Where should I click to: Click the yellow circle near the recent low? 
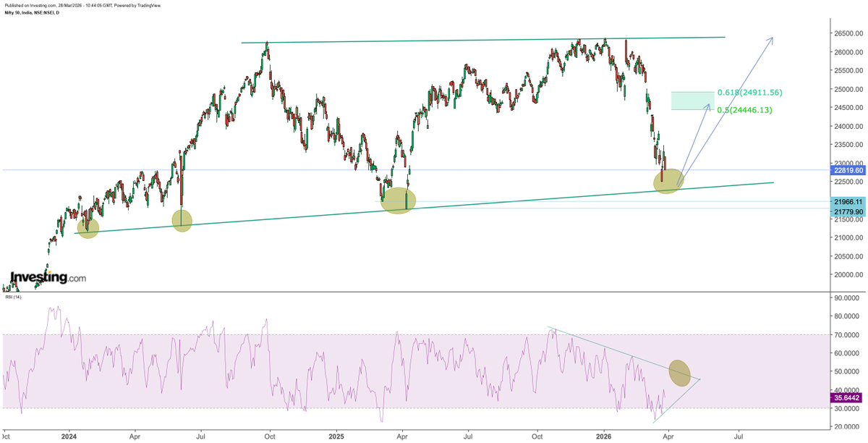coord(669,181)
